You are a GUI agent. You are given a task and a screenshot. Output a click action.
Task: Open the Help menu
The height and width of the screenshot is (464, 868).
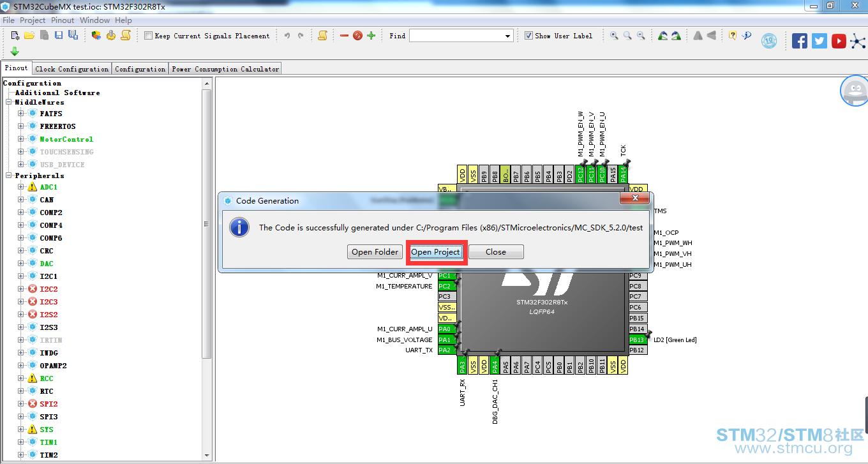pyautogui.click(x=123, y=20)
